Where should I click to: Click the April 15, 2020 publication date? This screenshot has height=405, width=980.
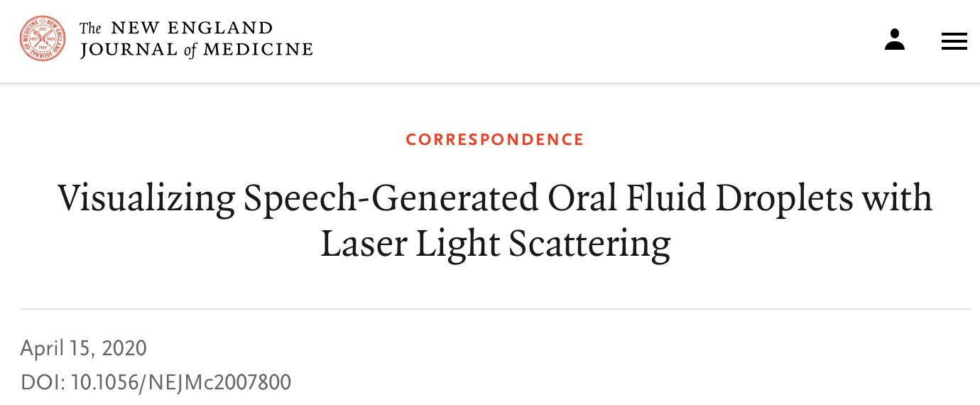(83, 348)
